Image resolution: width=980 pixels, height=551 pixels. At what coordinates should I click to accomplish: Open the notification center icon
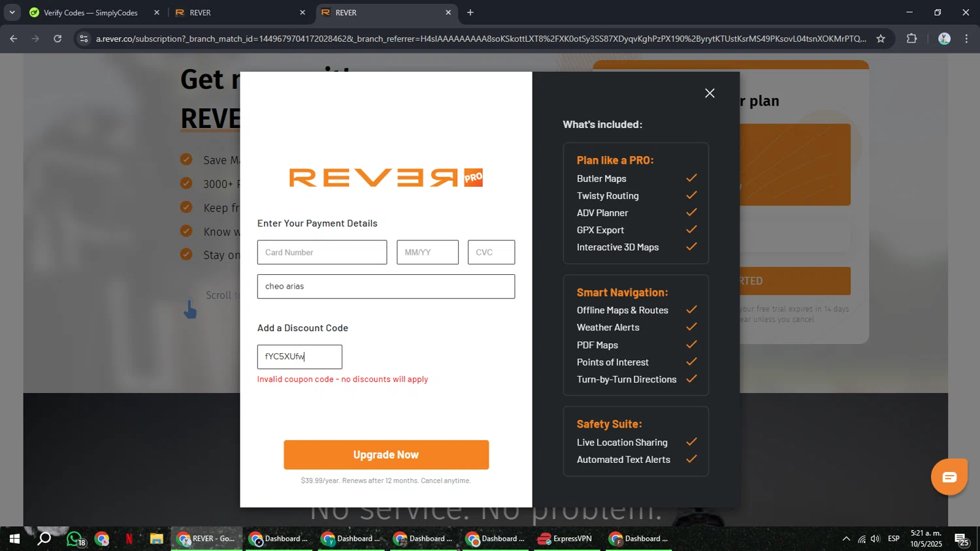962,539
